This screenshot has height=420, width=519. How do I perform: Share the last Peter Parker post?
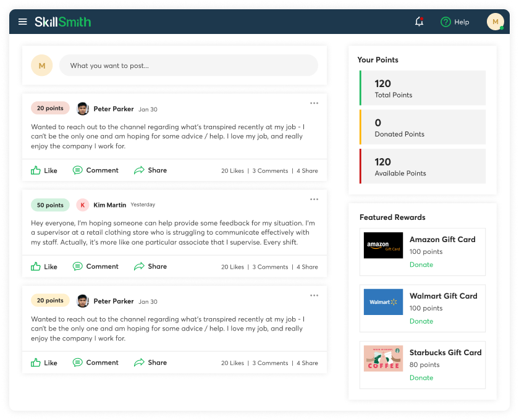click(150, 363)
